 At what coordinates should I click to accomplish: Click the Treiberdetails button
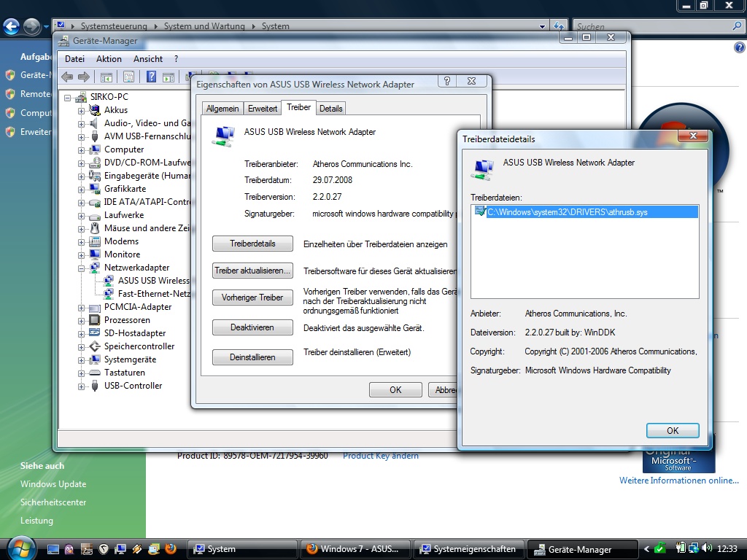click(252, 244)
